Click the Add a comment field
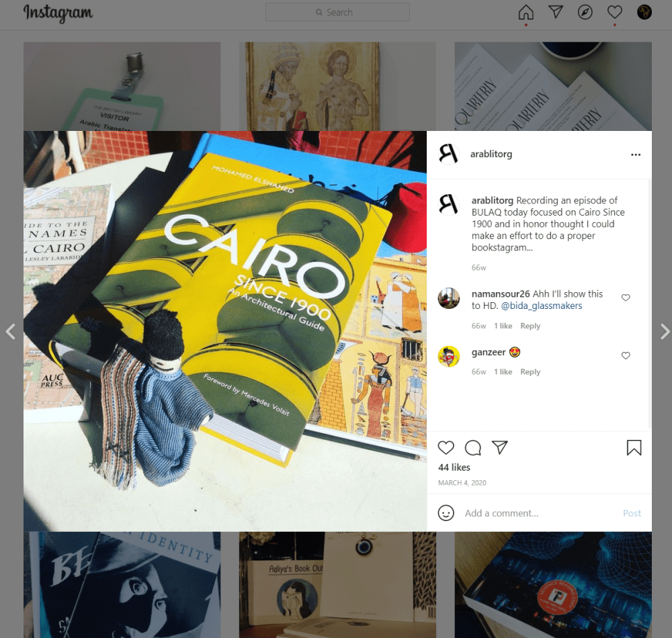This screenshot has height=638, width=672. pos(540,513)
